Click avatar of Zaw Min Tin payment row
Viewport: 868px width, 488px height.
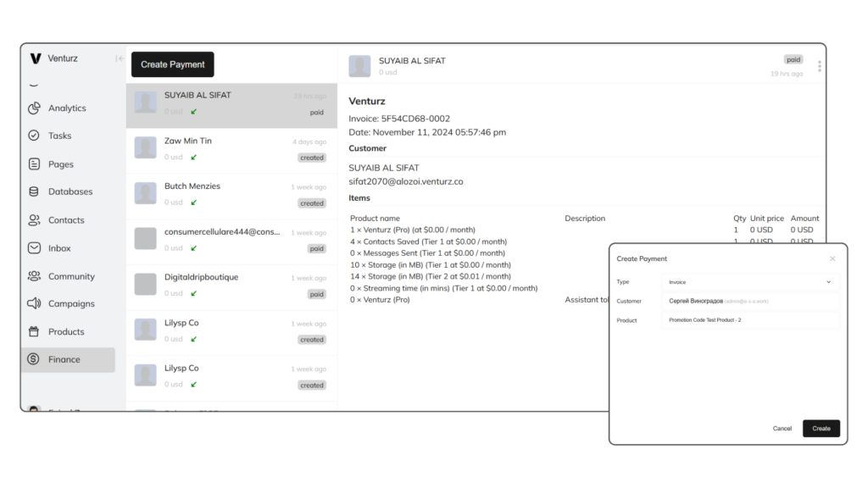click(146, 147)
